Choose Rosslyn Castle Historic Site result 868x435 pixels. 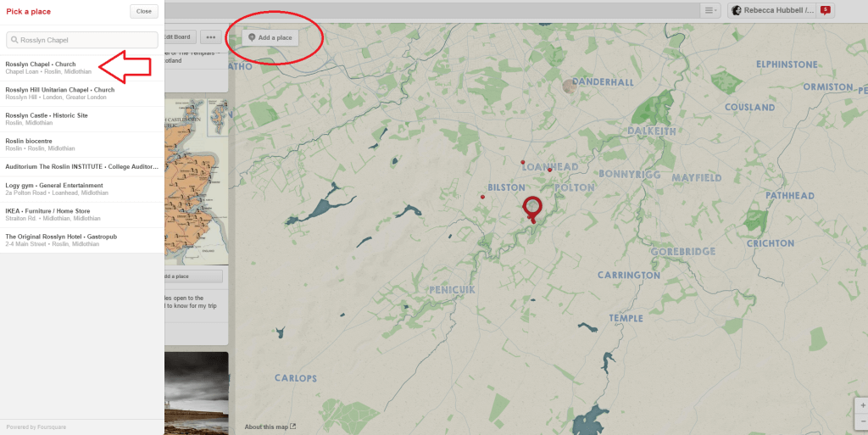pyautogui.click(x=82, y=119)
